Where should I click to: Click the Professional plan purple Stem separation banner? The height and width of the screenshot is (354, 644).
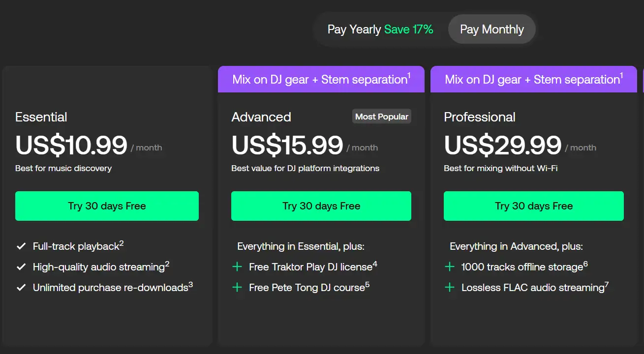[533, 79]
